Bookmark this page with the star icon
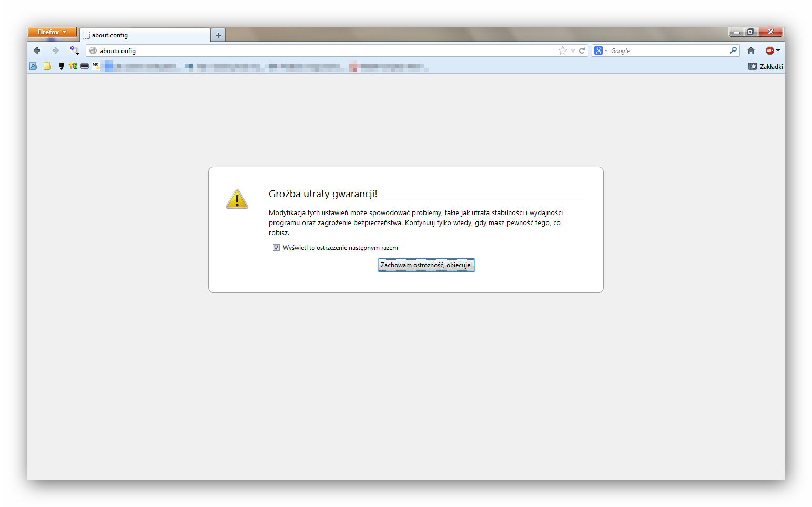This screenshot has height=507, width=812. tap(563, 50)
